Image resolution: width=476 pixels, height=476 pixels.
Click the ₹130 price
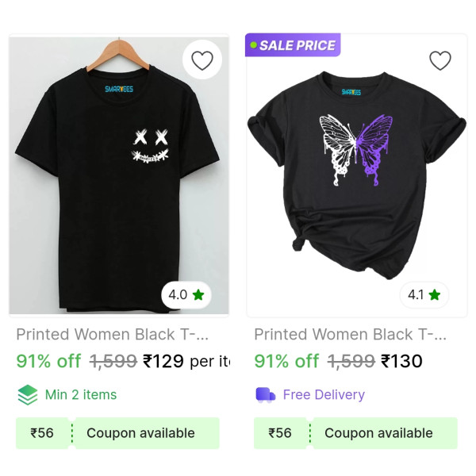tap(401, 362)
